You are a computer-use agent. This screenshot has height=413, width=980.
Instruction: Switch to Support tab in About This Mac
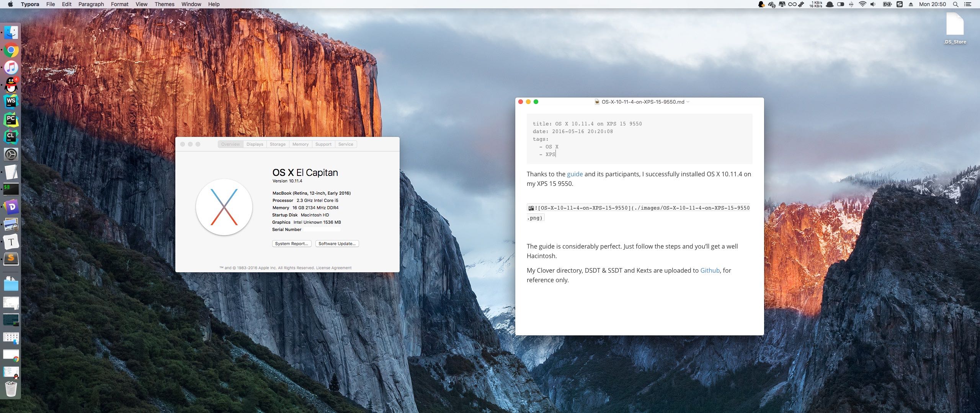[323, 144]
